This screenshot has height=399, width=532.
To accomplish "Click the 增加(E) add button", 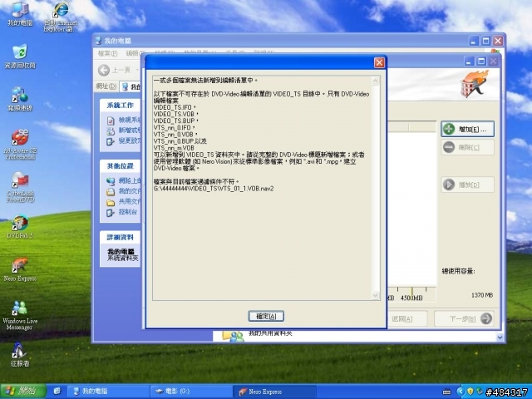I will (467, 130).
